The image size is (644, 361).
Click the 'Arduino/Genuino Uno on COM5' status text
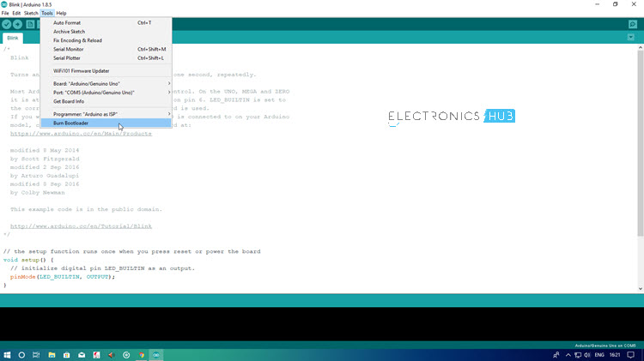coord(605,346)
